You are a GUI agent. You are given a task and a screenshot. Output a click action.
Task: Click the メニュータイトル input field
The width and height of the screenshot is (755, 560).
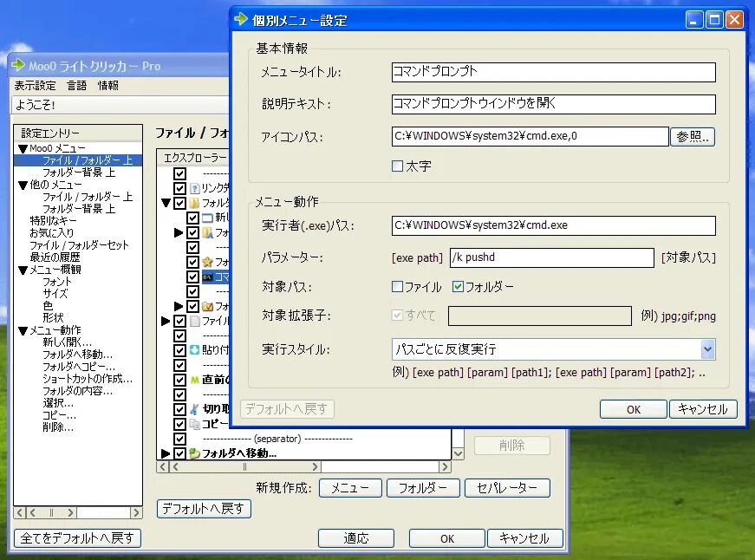tap(553, 72)
